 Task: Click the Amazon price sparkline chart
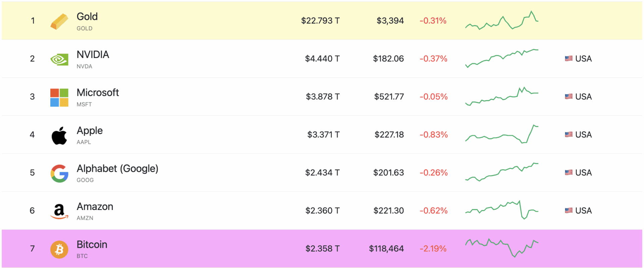(501, 210)
